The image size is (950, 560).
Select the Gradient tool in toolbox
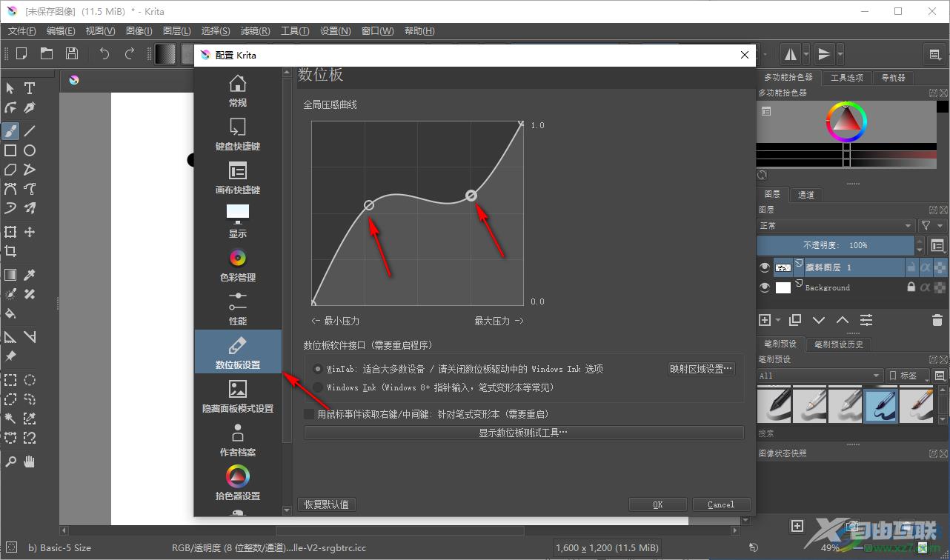click(x=10, y=275)
